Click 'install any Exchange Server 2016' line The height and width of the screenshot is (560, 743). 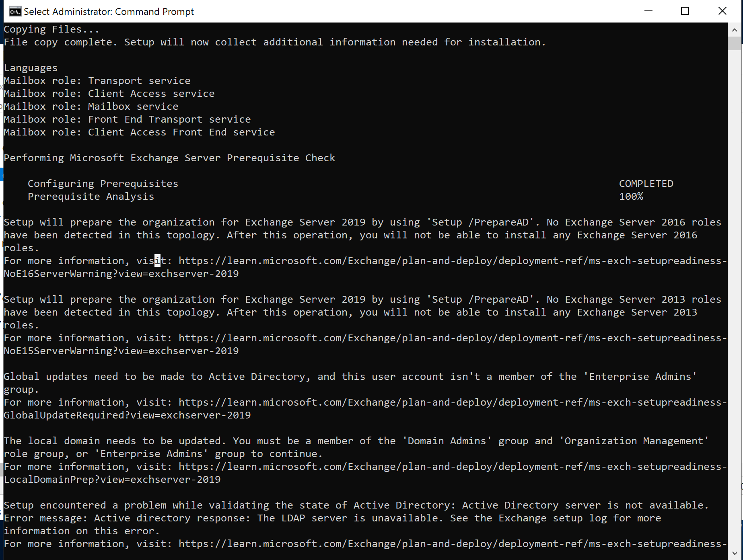(350, 235)
